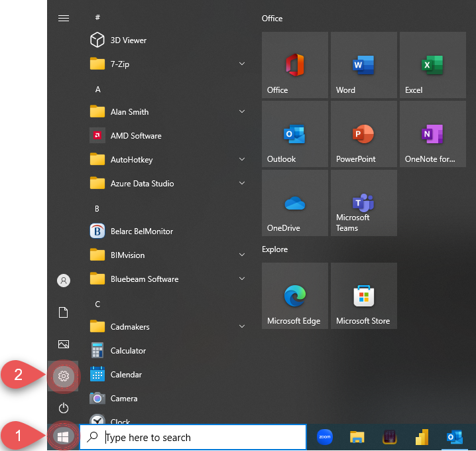Open the OneNote for... tile
Viewport: 476px width, 451px height.
[x=433, y=134]
